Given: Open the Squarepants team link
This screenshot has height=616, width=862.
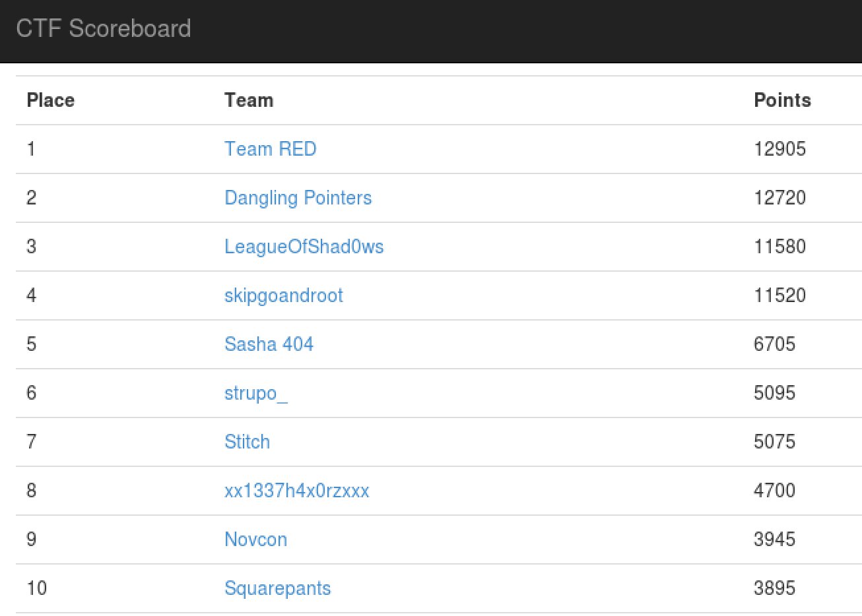Looking at the screenshot, I should [x=277, y=588].
